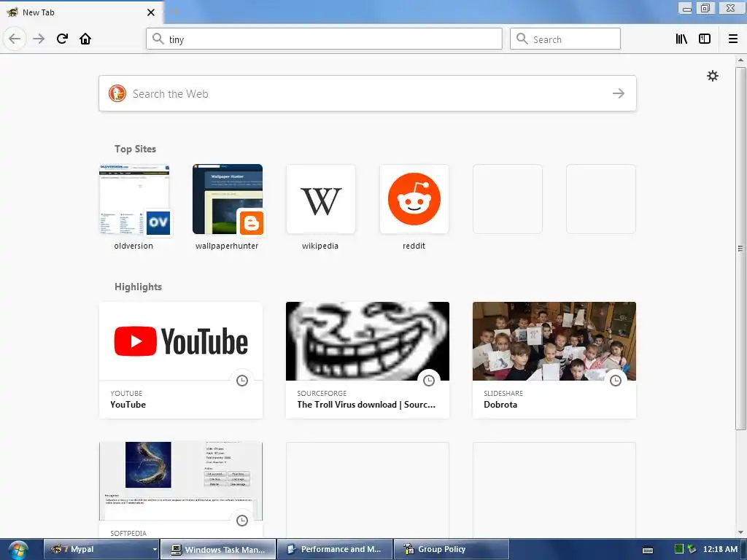Open the wallpaperhunter top site tile

228,208
